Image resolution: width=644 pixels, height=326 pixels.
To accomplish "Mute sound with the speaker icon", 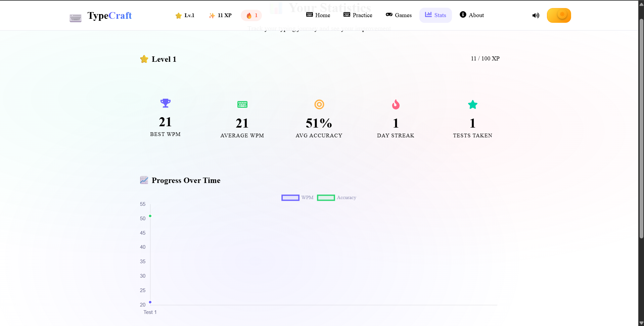I will tap(536, 15).
